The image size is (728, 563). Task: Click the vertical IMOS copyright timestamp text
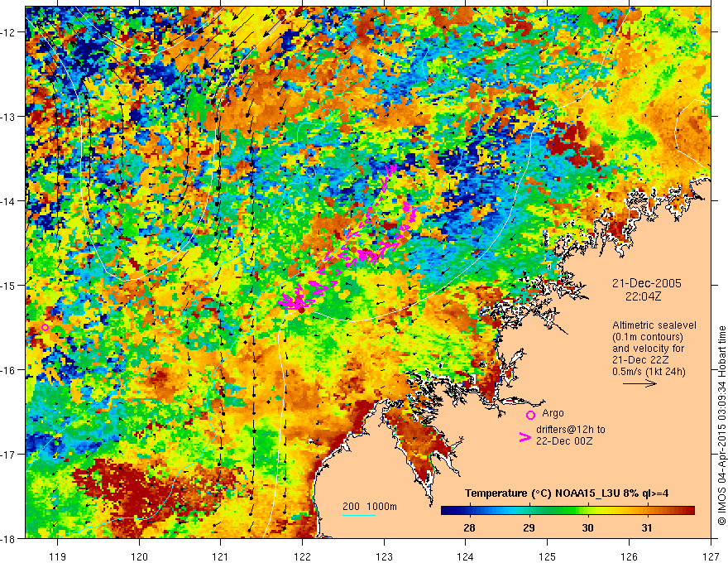tap(721, 426)
